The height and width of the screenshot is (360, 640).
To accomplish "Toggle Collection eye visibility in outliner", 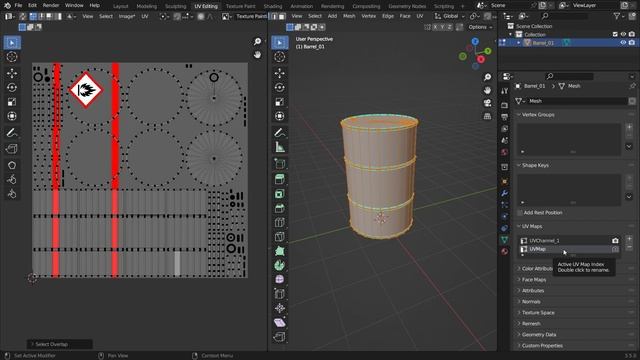I will [623, 34].
